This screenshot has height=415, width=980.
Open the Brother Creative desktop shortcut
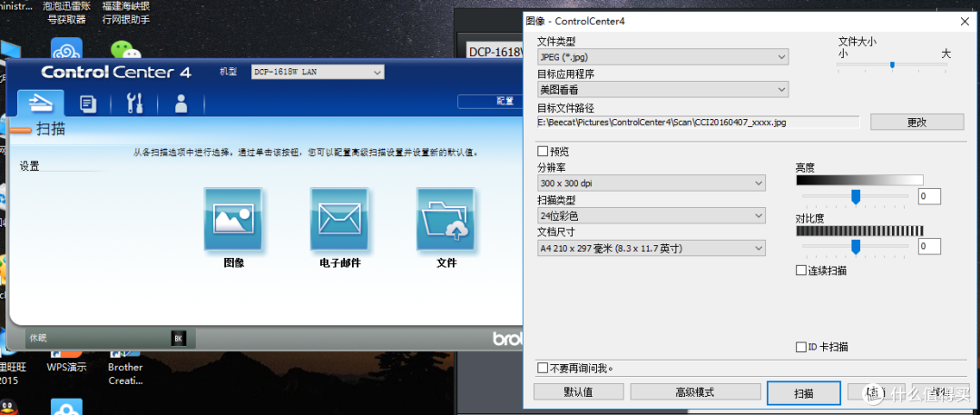click(125, 366)
